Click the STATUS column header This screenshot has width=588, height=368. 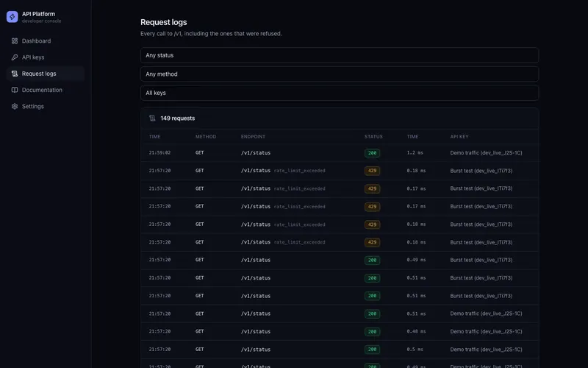coord(373,137)
